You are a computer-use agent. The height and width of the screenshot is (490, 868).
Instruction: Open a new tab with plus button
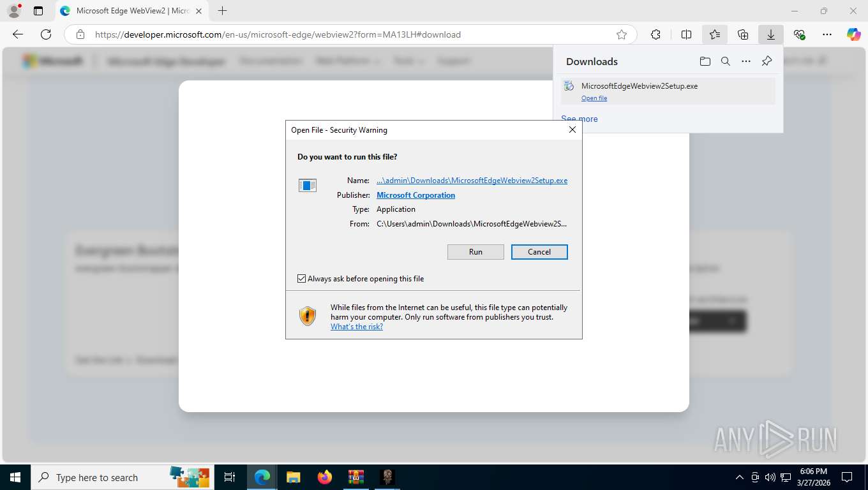222,11
